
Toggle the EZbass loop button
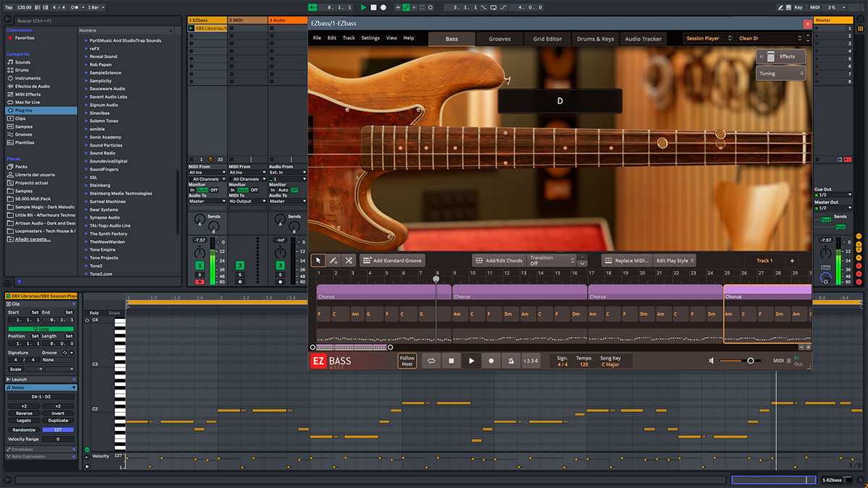point(431,361)
